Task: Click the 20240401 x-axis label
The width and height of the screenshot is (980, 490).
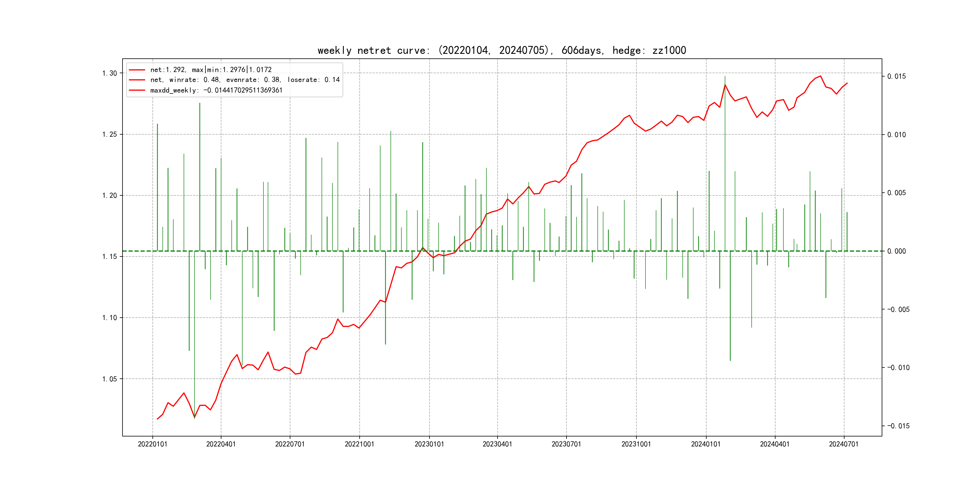Action: coord(775,444)
